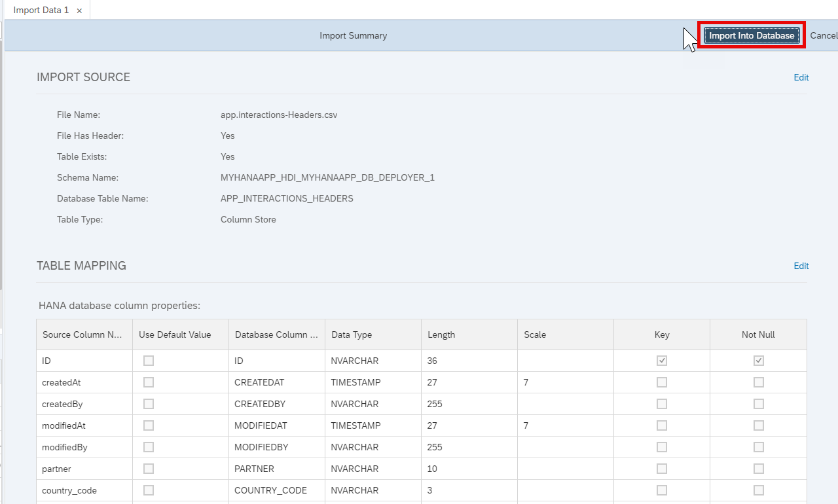
Task: Toggle the Key checkbox for the ID row
Action: click(661, 360)
